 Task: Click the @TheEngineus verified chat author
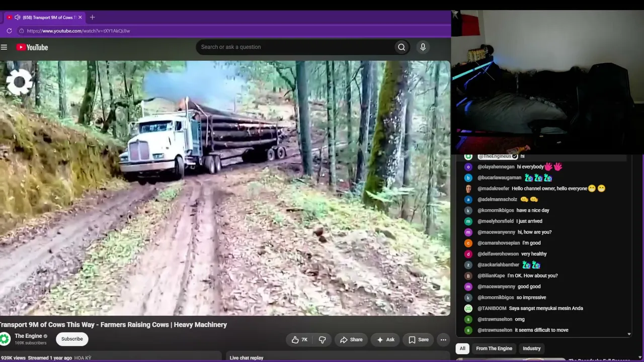[497, 156]
